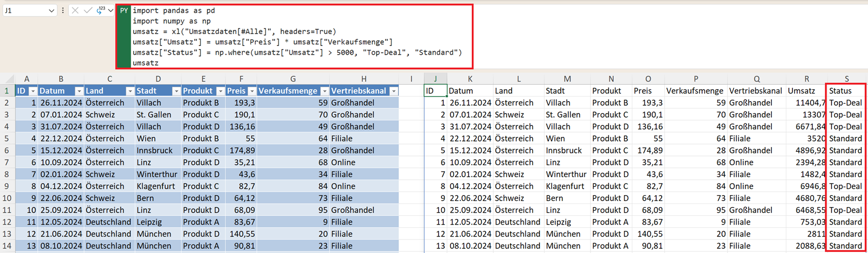Open the Preis column filter dropdown
868x253 pixels.
tap(252, 91)
